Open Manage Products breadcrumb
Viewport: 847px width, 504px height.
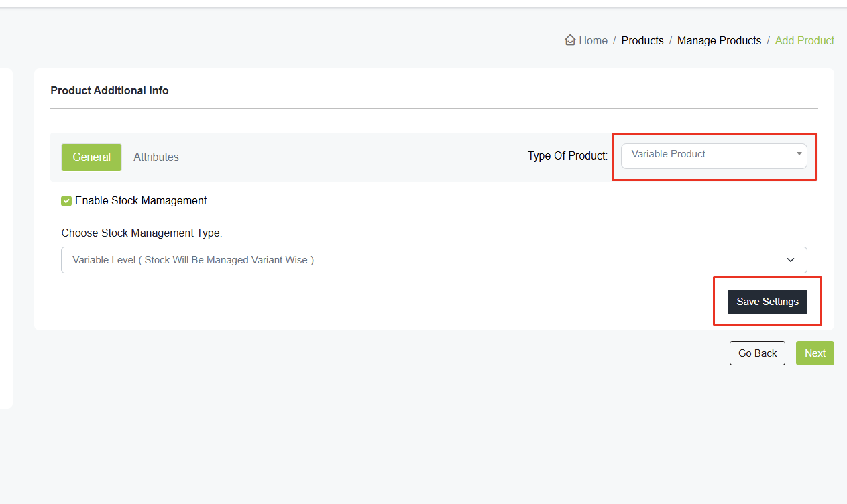719,40
